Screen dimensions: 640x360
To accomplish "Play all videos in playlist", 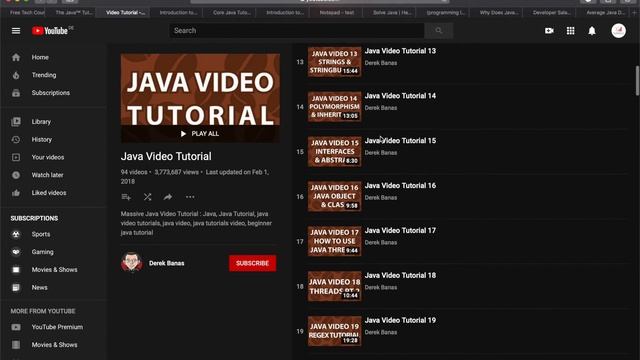I will click(x=200, y=133).
